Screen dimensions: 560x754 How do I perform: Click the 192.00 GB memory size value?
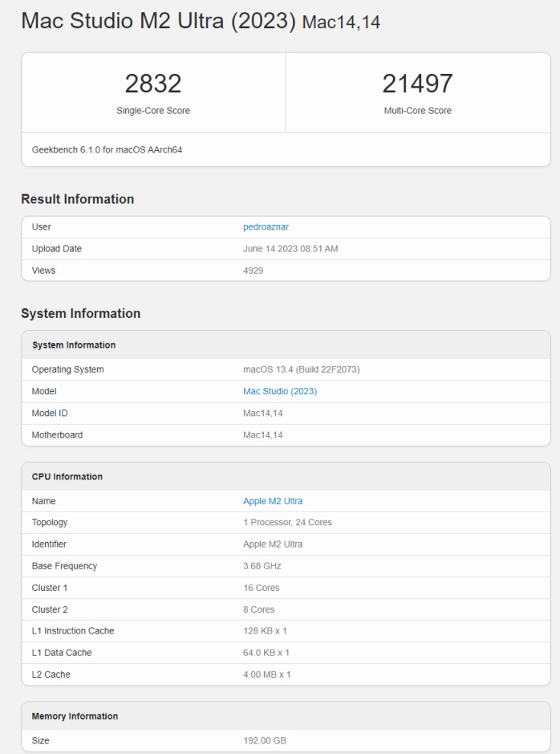coord(264,740)
